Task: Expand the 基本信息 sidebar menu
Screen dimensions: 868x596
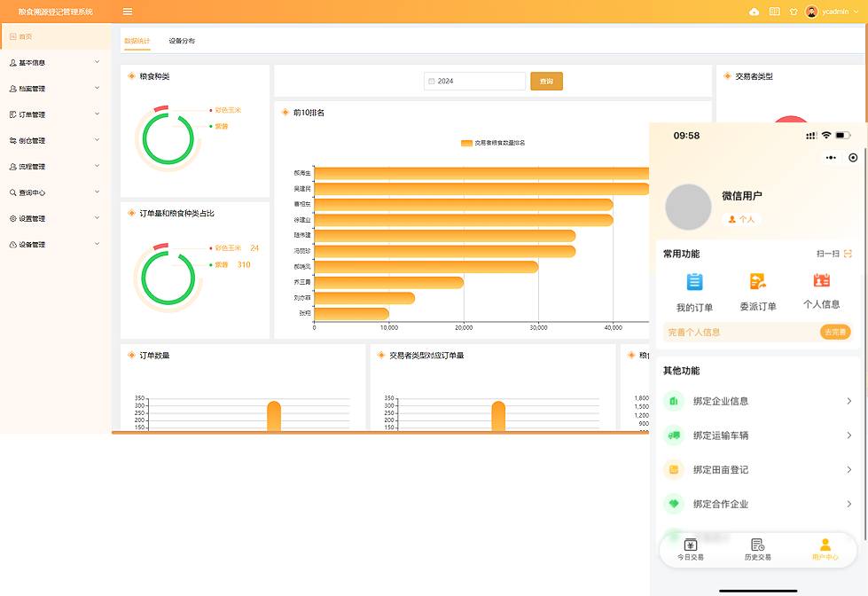Action: (x=55, y=63)
